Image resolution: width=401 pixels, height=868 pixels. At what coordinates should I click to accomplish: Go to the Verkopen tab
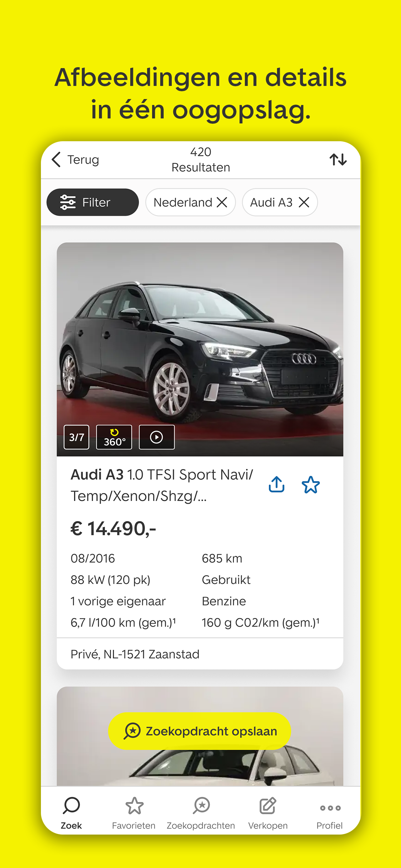point(268,813)
